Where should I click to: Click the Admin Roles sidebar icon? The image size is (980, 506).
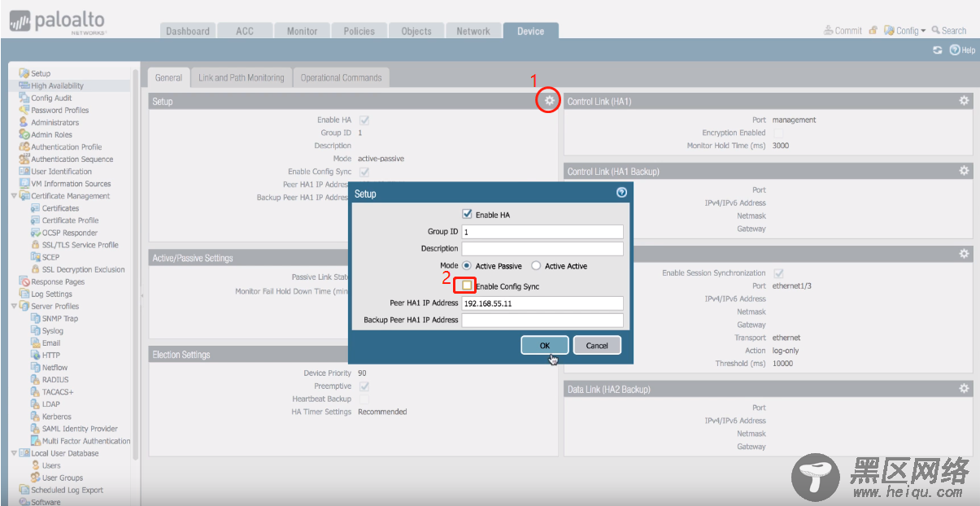pyautogui.click(x=24, y=134)
